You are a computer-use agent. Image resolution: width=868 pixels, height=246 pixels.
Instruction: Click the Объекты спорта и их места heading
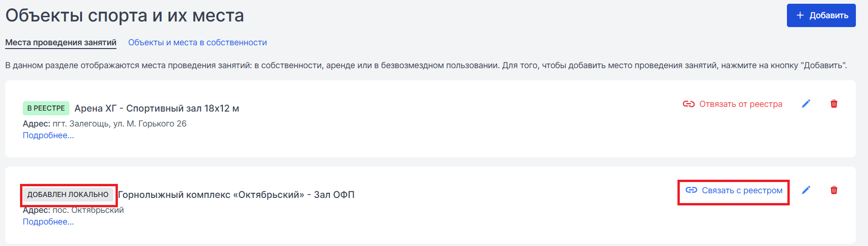click(124, 16)
